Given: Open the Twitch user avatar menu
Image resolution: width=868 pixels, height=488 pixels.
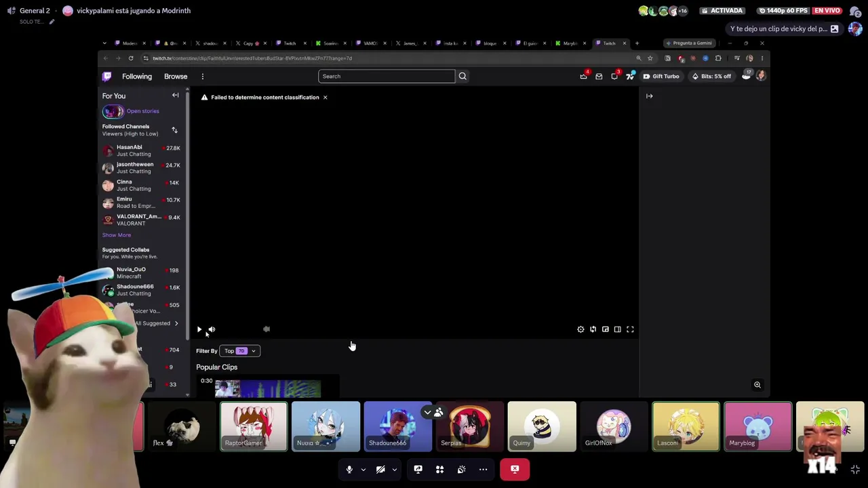Looking at the screenshot, I should tap(761, 76).
